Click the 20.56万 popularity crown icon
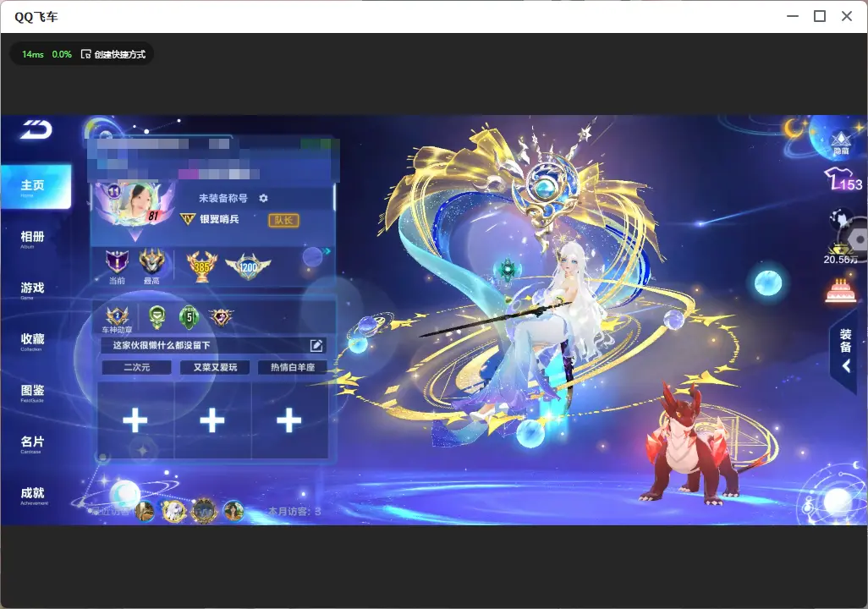 840,254
